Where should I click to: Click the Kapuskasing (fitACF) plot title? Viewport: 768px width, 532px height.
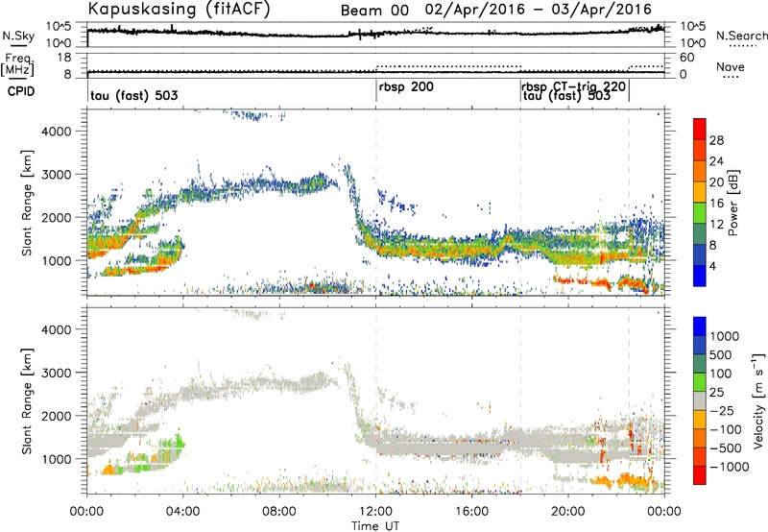pyautogui.click(x=179, y=9)
